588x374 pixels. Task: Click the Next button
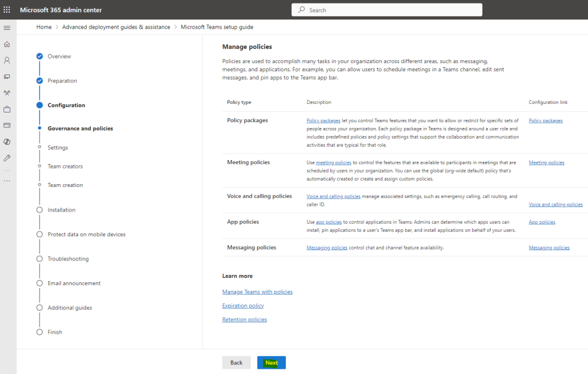[x=272, y=363]
